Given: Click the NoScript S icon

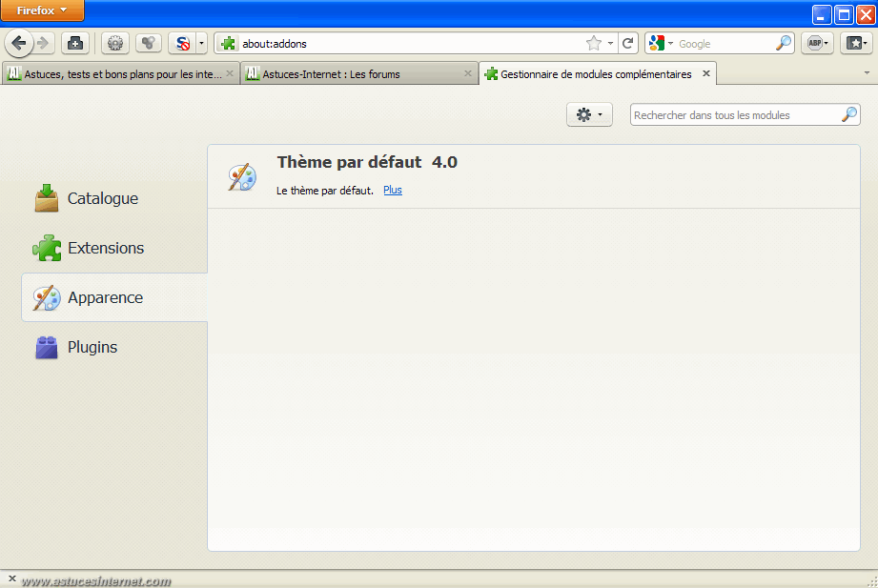Looking at the screenshot, I should pos(182,43).
